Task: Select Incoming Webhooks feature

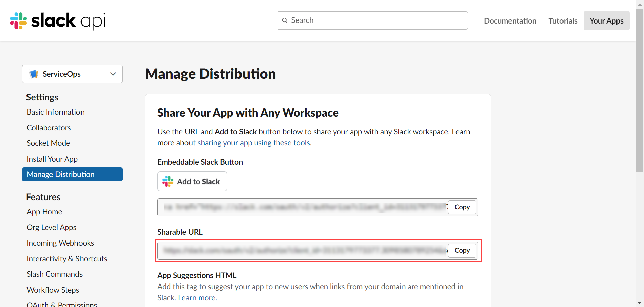Action: pyautogui.click(x=60, y=243)
